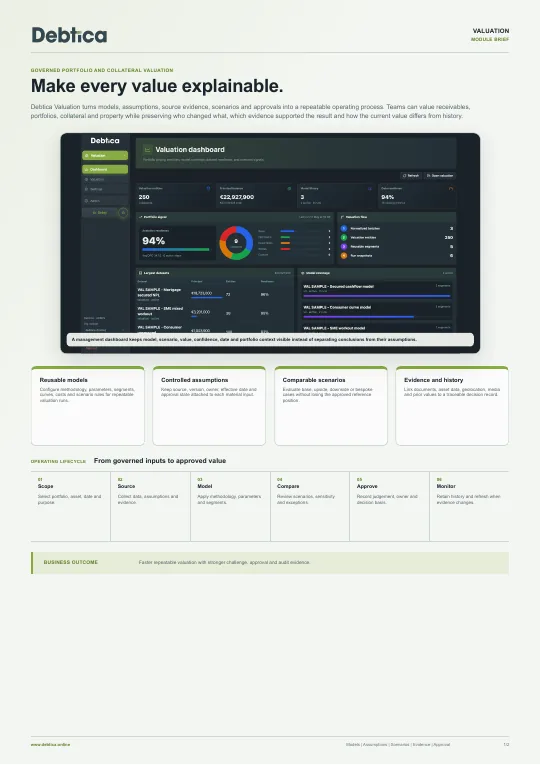Click the red legend bar next to donut
Screen dimensions: 540x765
285,249
